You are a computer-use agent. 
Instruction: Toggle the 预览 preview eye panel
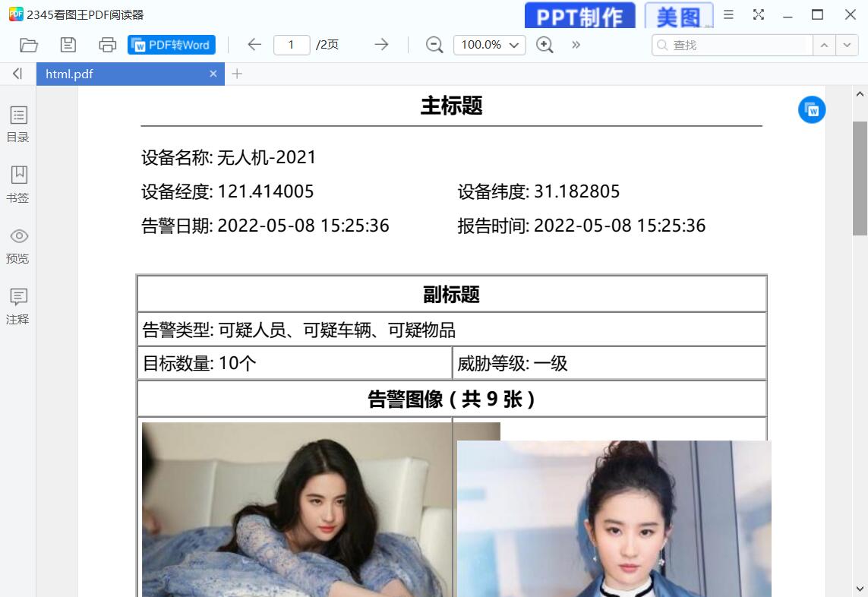[18, 245]
